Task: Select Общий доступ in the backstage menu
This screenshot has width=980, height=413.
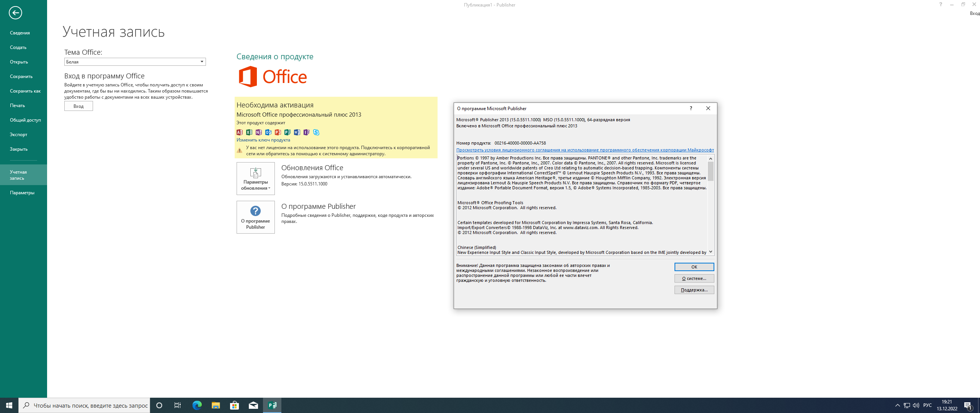Action: coord(23,120)
